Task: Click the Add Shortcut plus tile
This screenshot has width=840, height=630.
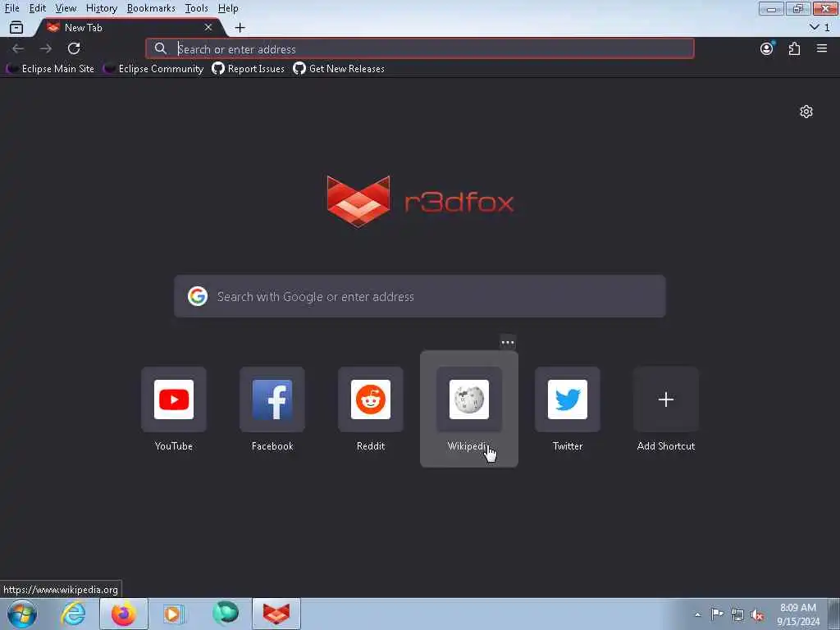Action: point(666,399)
